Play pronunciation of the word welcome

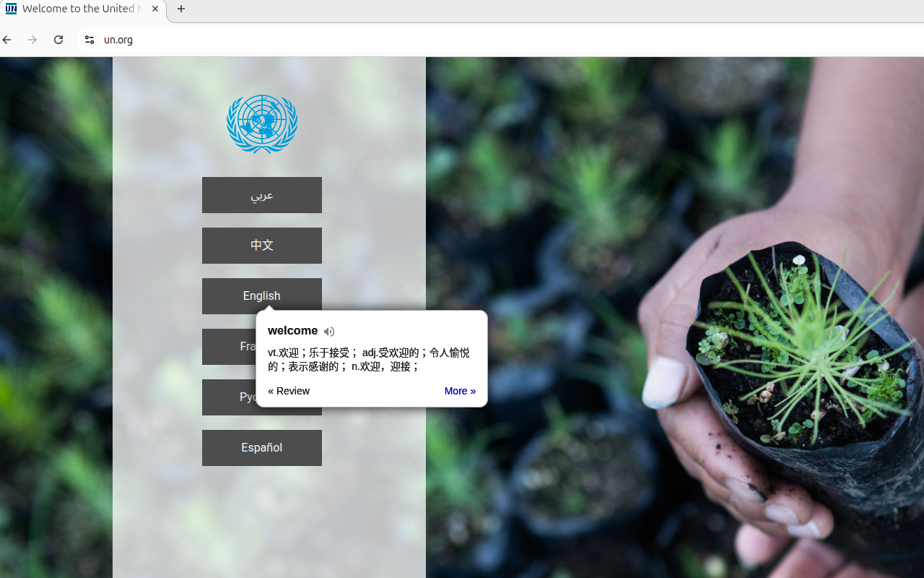coord(329,332)
